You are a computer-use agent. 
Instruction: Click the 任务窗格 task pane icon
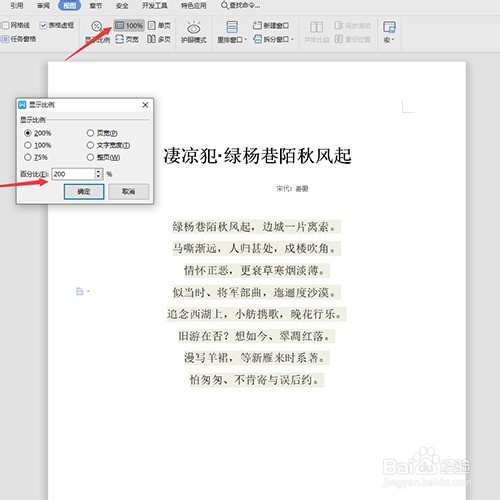coord(5,39)
